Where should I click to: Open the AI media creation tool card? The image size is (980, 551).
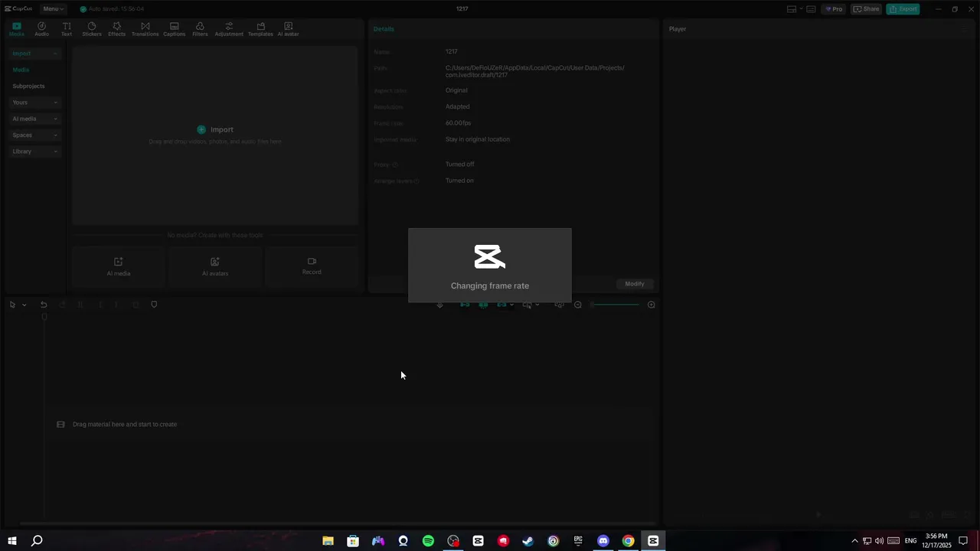pos(119,266)
